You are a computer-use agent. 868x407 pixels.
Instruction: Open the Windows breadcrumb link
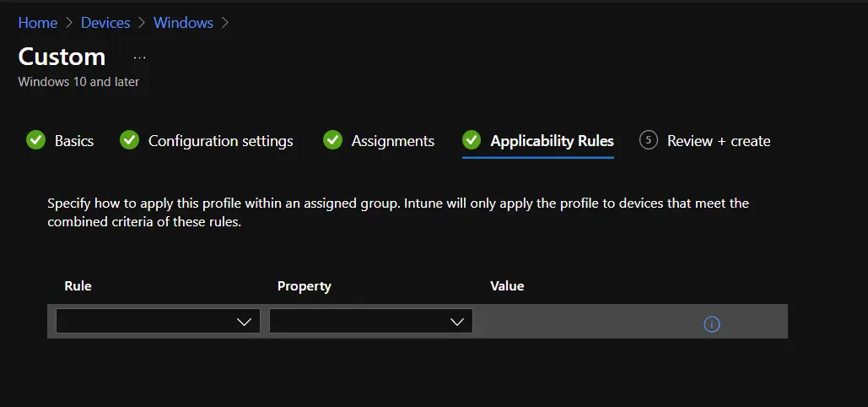pos(183,23)
